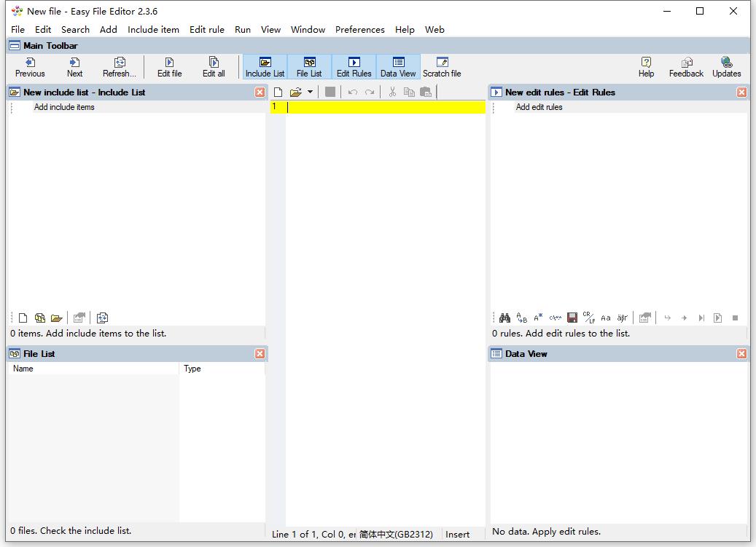The width and height of the screenshot is (756, 547).
Task: Click the äßr character encoding rule icon
Action: click(623, 318)
